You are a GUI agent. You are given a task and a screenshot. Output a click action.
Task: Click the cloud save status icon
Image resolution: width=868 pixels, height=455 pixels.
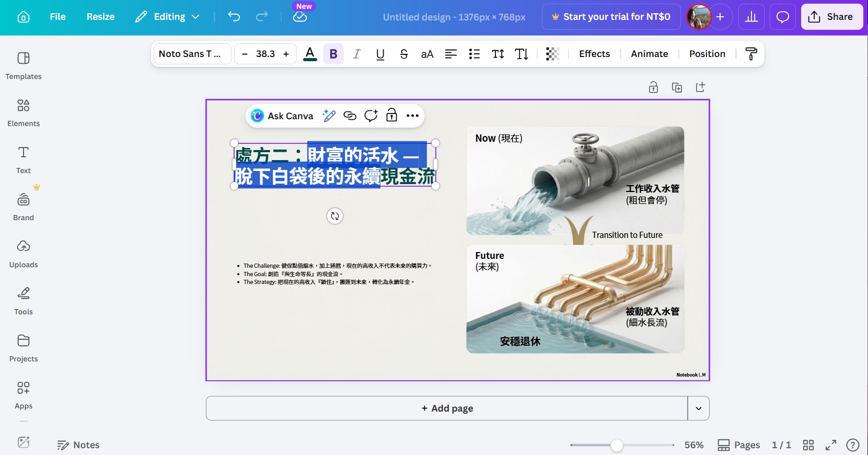[x=300, y=17]
